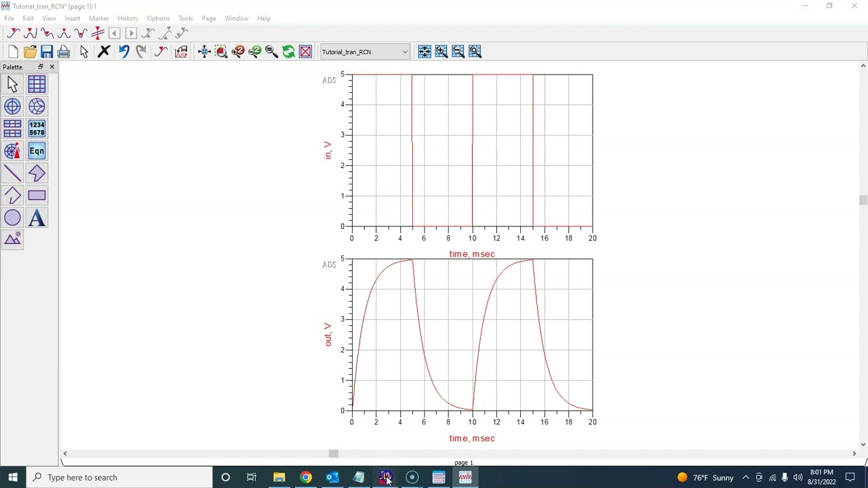The height and width of the screenshot is (488, 868).
Task: Select the list (1234 5678) tool in palette
Action: point(37,129)
